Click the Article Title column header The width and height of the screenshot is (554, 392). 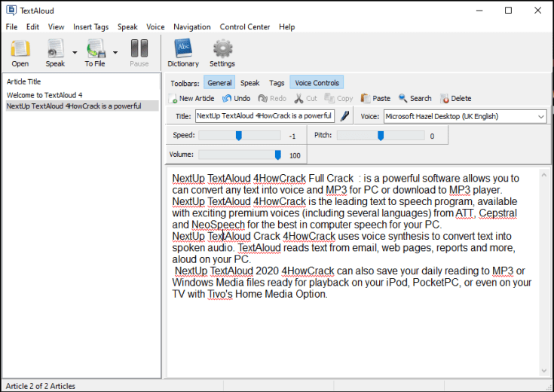point(23,81)
